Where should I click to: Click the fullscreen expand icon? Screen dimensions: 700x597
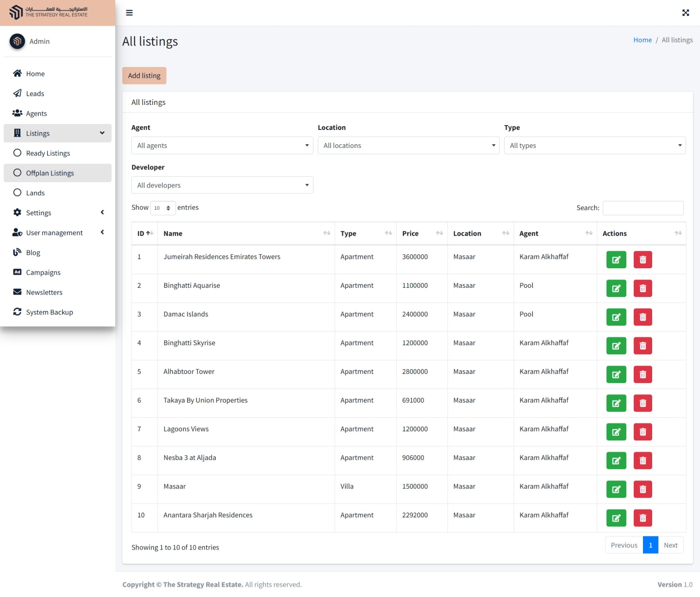(x=685, y=13)
